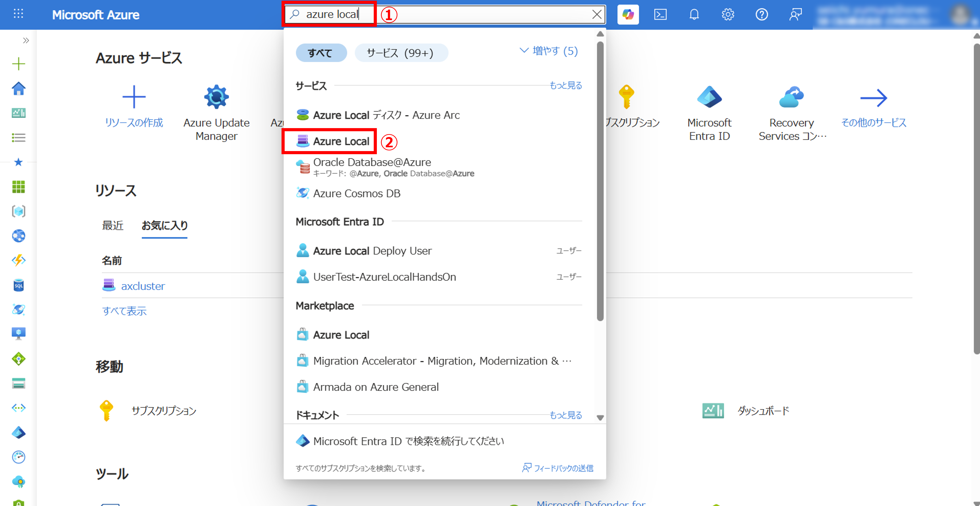
Task: Open Azure Local ディスク - Azure Arc result
Action: 439,115
